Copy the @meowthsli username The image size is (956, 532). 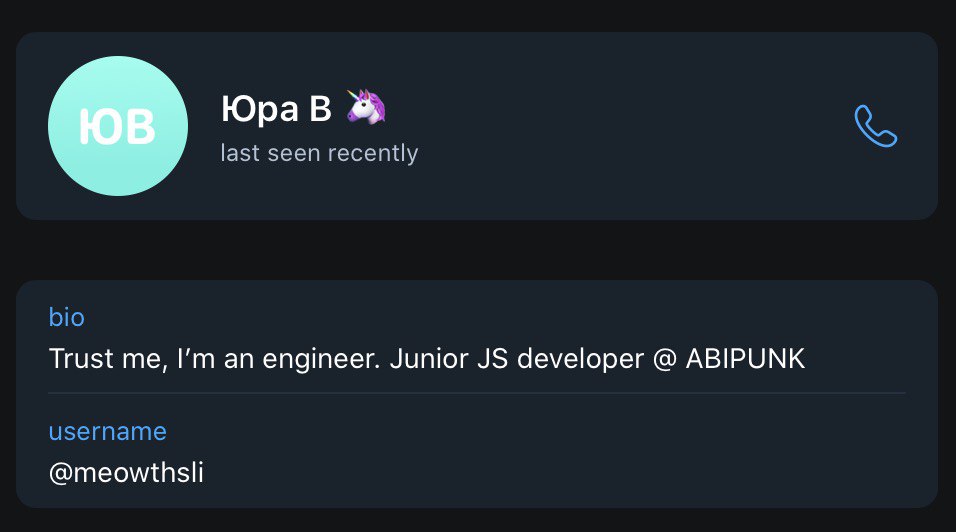126,472
